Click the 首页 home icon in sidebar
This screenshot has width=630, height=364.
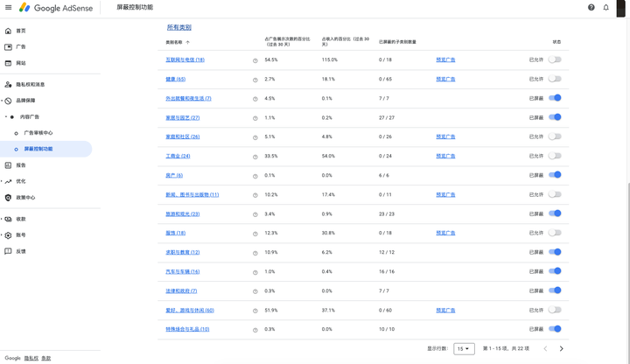coord(9,31)
